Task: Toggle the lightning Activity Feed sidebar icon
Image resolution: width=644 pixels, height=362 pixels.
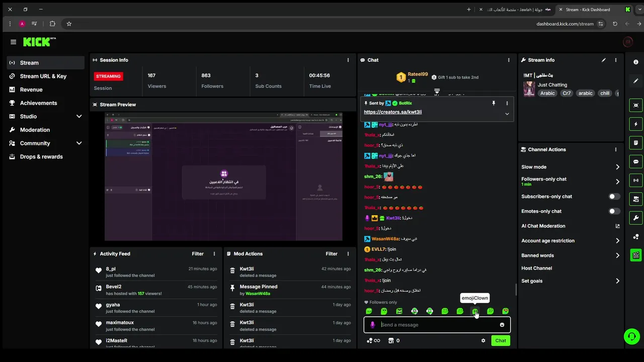Action: point(636,124)
